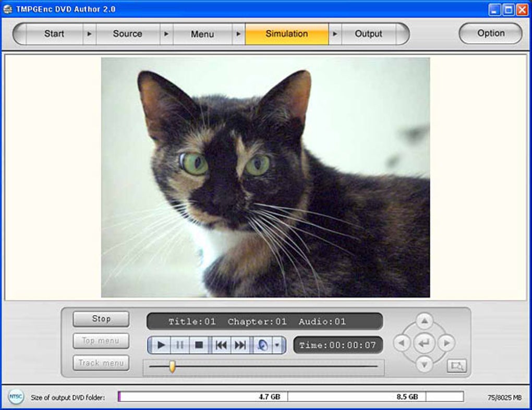Click the Title/Chapter/Audio info display
This screenshot has width=532, height=410.
264,321
